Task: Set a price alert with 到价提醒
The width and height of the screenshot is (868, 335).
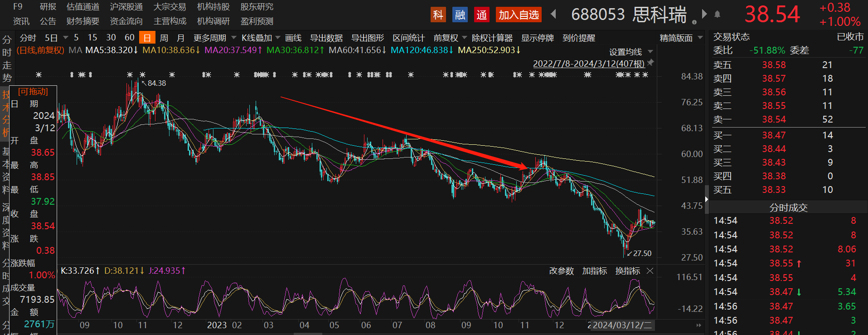Action: click(579, 38)
